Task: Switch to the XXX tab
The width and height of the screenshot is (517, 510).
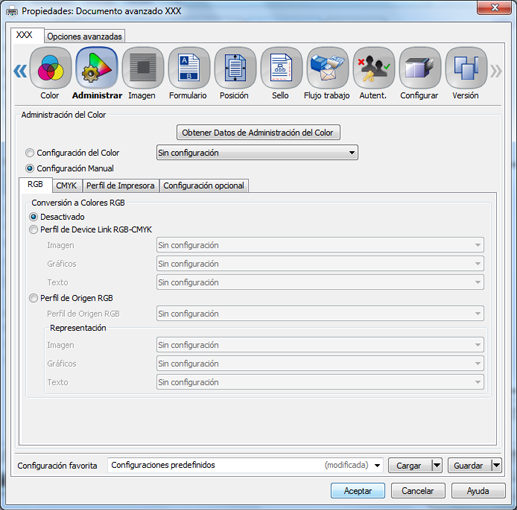Action: [x=27, y=35]
